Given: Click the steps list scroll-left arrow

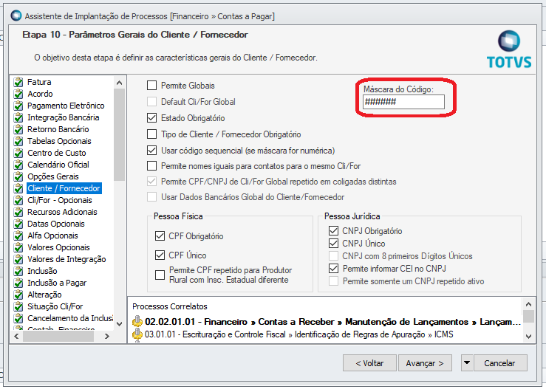Looking at the screenshot, I should tap(16, 337).
